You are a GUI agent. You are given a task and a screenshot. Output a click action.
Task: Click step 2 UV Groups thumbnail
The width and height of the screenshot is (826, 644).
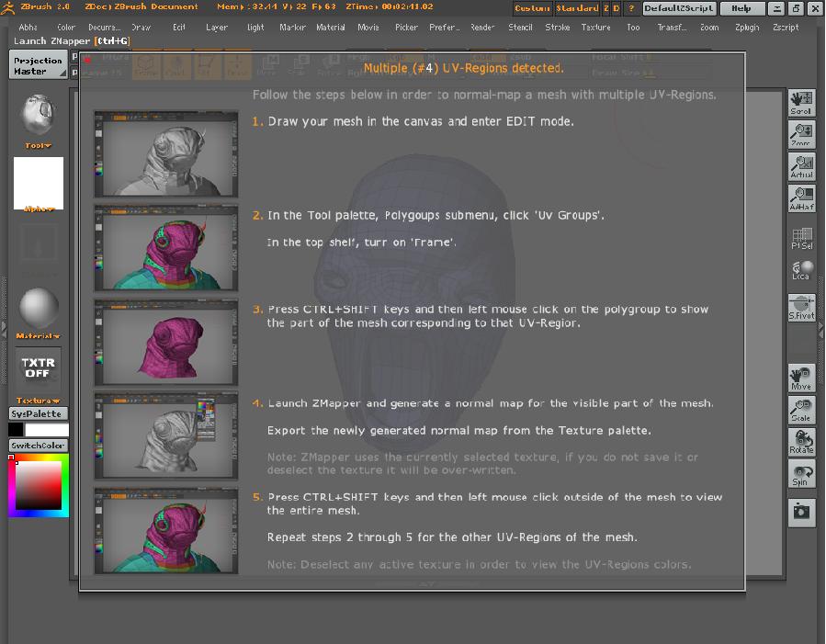coord(166,248)
